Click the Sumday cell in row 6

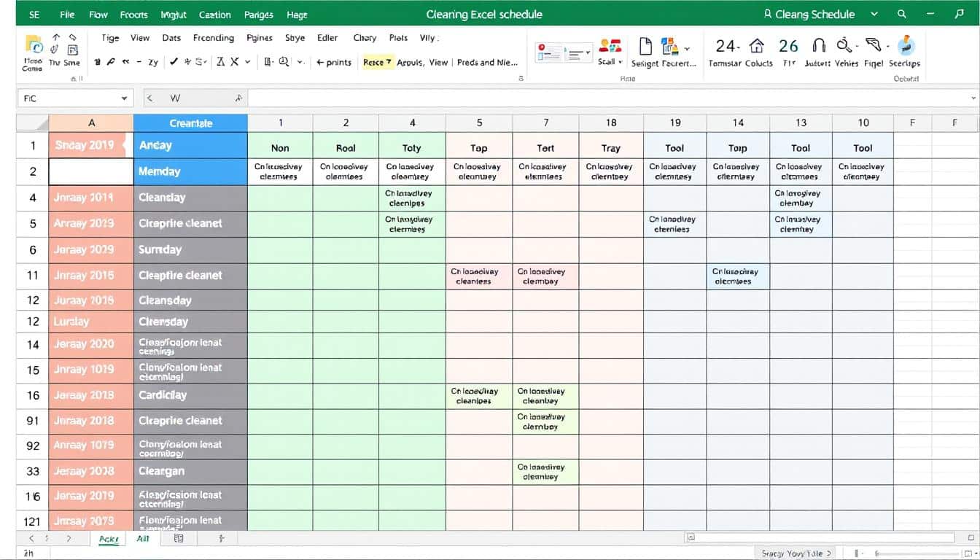tap(190, 249)
